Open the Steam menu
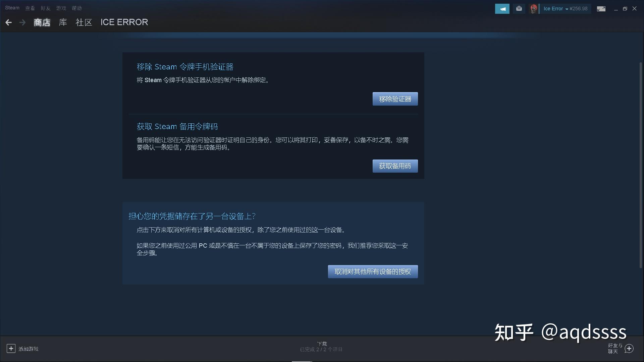The width and height of the screenshot is (644, 362). [x=12, y=8]
